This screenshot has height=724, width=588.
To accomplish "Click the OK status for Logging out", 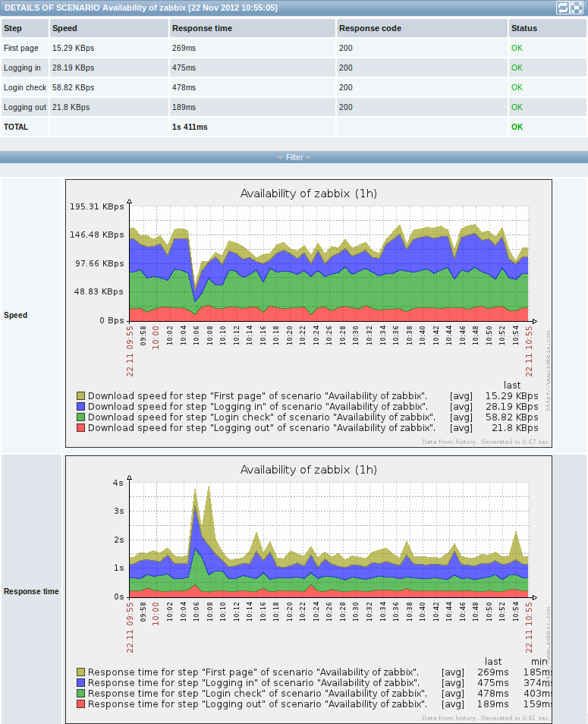I will (517, 107).
